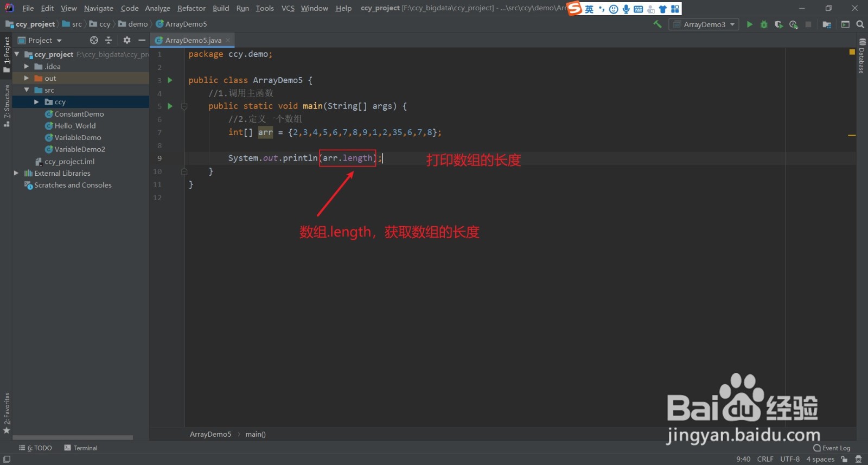Toggle Sogou Chinese/English 英 mode
The width and height of the screenshot is (868, 465).
(589, 9)
